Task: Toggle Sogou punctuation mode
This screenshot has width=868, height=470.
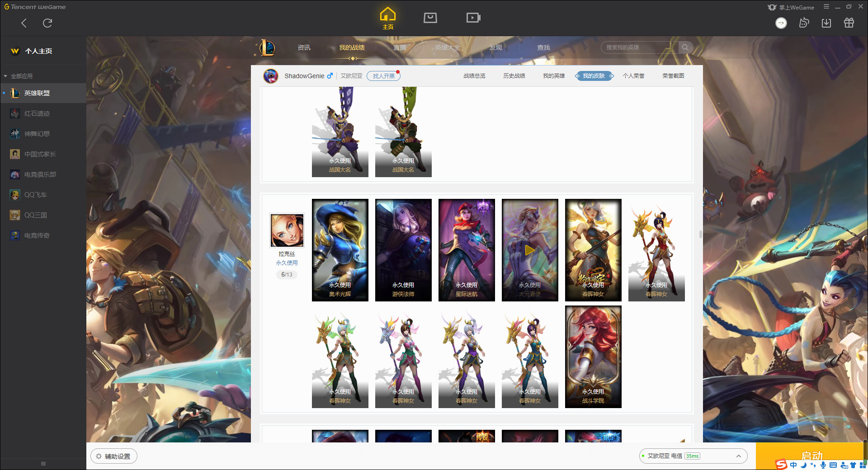Action: click(x=813, y=465)
